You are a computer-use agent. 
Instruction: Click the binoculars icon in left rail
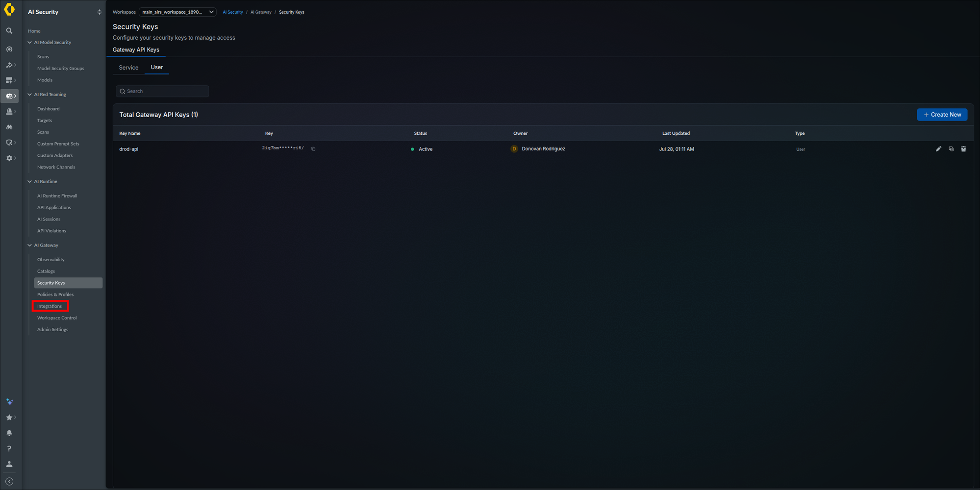coord(9,127)
